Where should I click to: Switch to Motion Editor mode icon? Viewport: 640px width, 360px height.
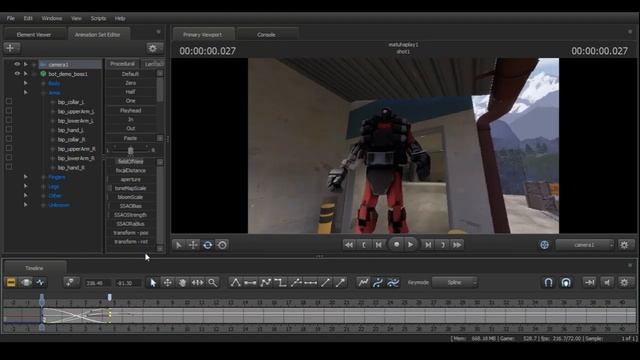(26, 282)
